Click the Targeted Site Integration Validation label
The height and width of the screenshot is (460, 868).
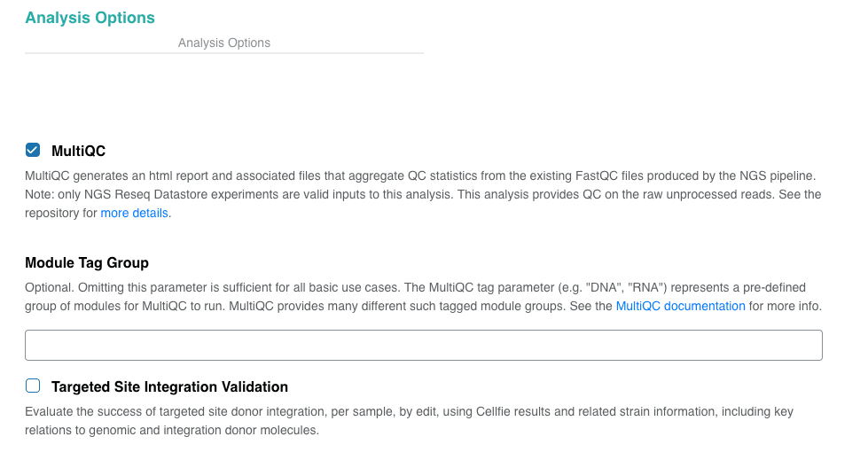[x=169, y=386]
